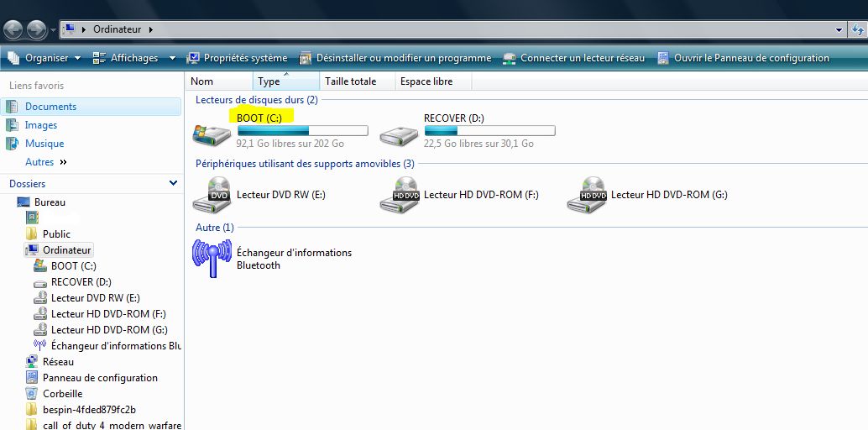The height and width of the screenshot is (430, 868).
Task: Open Images in Liens favoris
Action: (41, 125)
